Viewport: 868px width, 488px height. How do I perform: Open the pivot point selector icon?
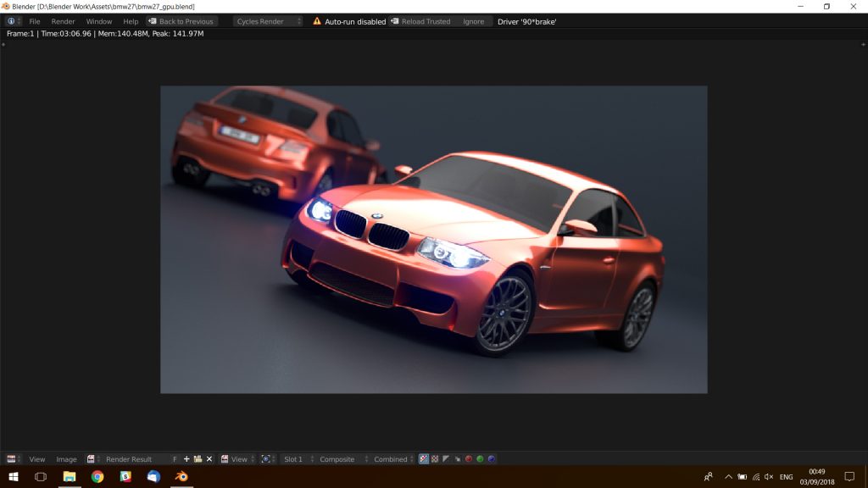pos(268,458)
